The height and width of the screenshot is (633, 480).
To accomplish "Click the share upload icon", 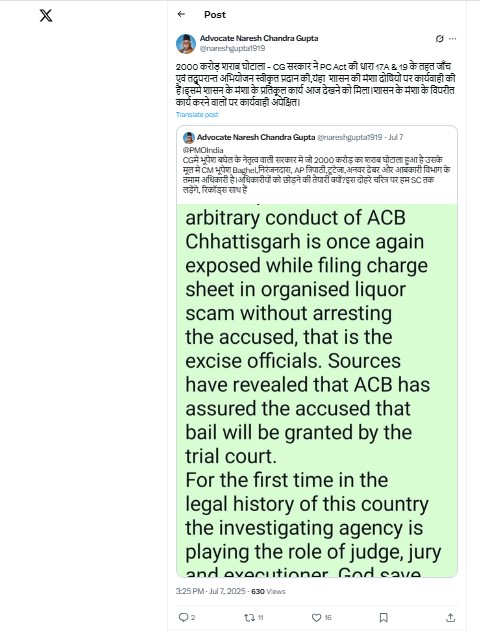I will coord(451,617).
